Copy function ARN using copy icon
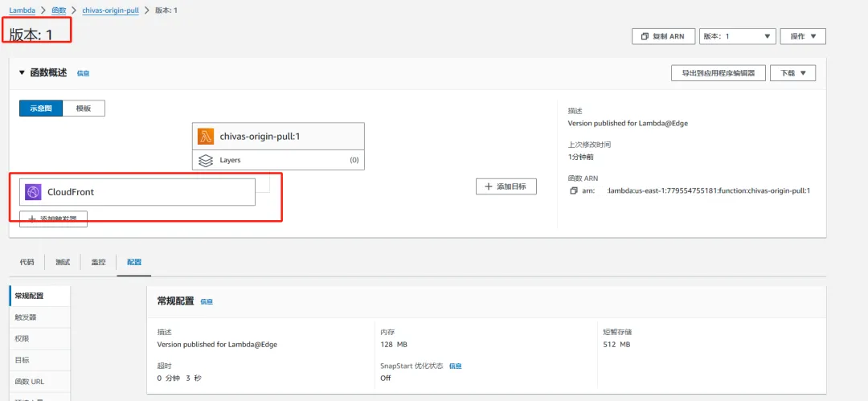868x401 pixels. pos(574,191)
